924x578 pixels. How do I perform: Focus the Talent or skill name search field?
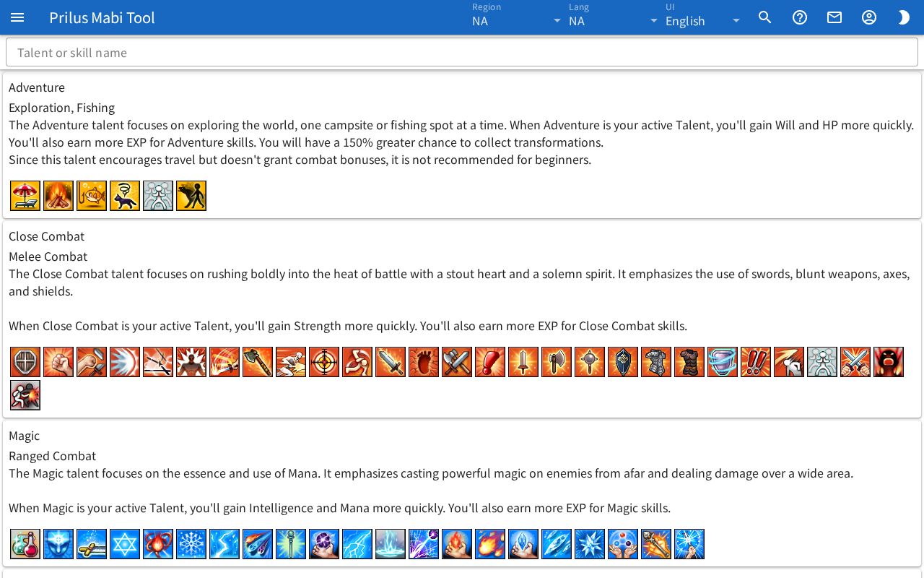462,53
